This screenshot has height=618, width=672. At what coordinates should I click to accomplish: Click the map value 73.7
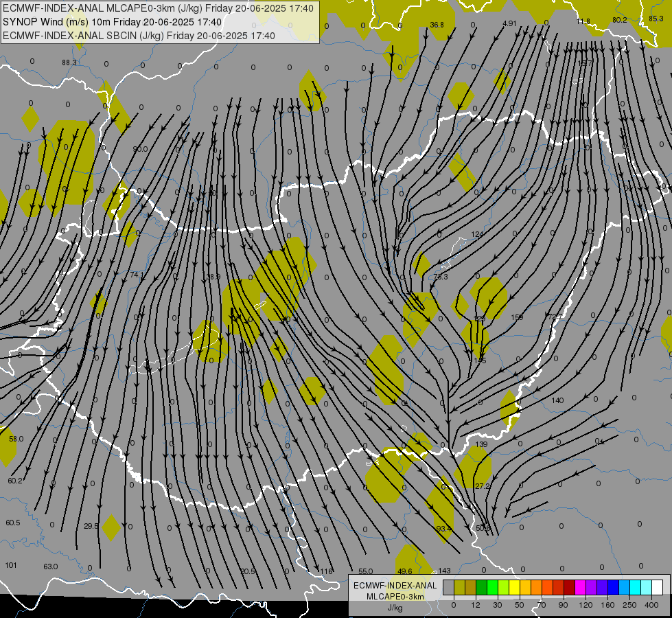coord(555,317)
